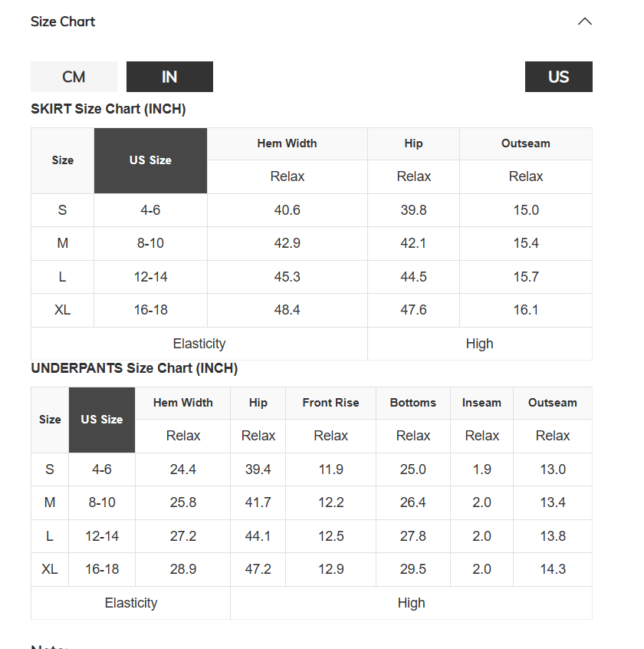Click skirt hip value 47.6
The height and width of the screenshot is (649, 644).
(413, 310)
